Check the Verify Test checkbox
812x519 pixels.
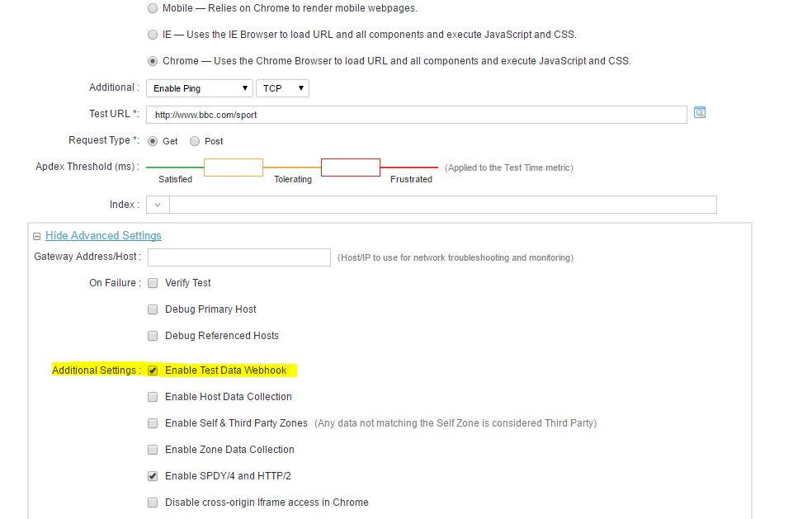point(152,283)
